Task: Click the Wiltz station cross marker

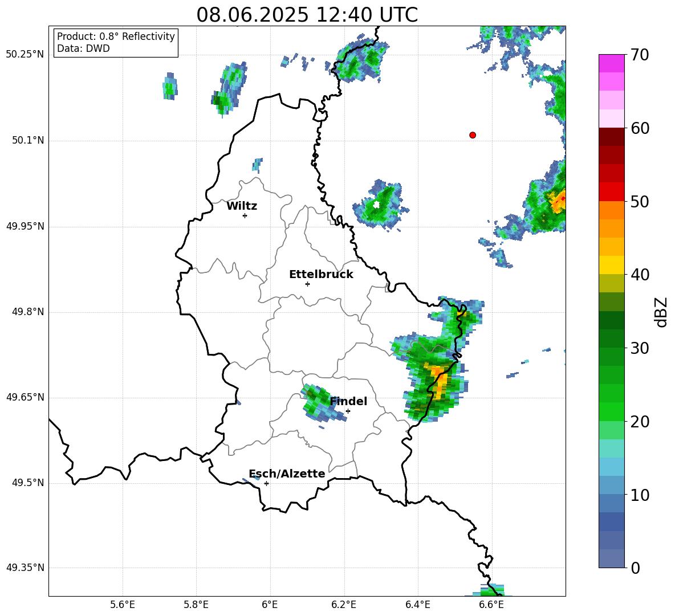Action: [245, 215]
